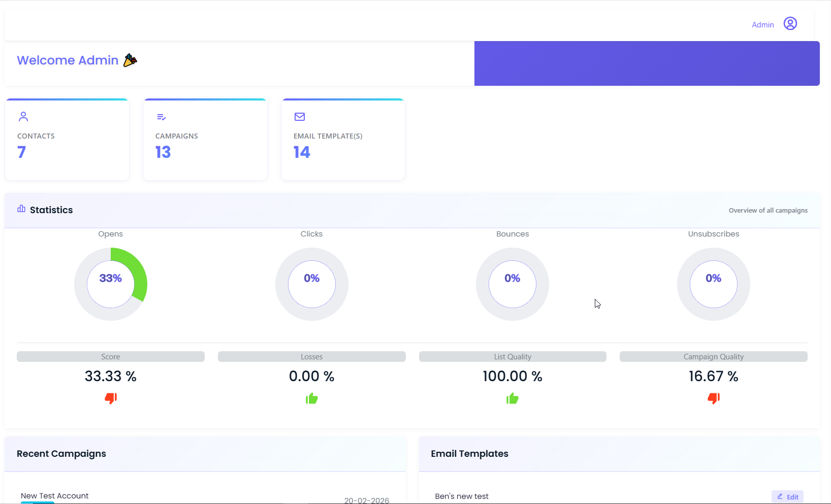Click the Contacts count showing 7

pos(21,152)
